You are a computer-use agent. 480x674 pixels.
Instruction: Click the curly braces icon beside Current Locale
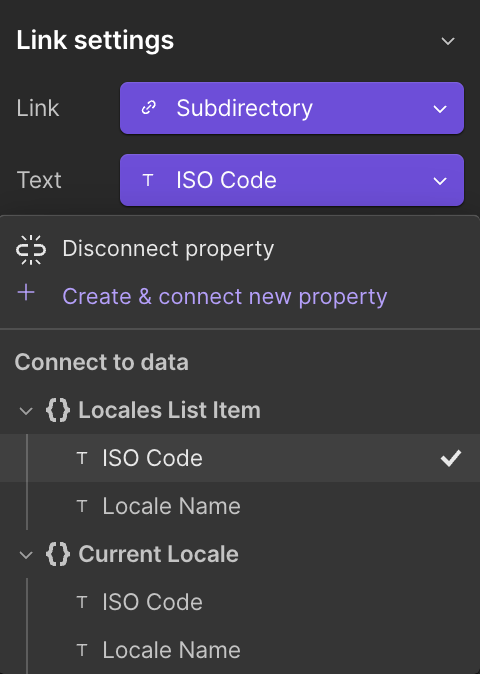58,554
